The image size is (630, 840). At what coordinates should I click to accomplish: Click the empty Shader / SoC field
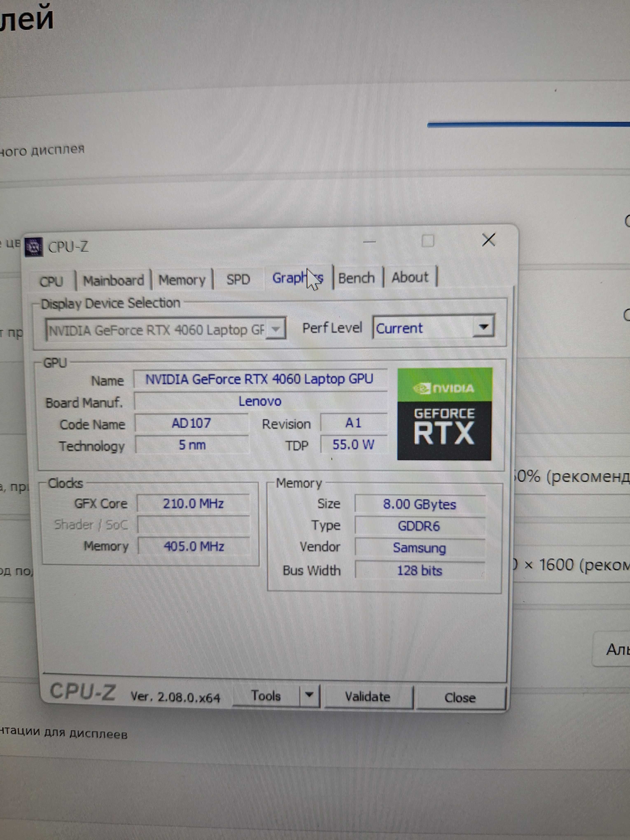point(194,525)
